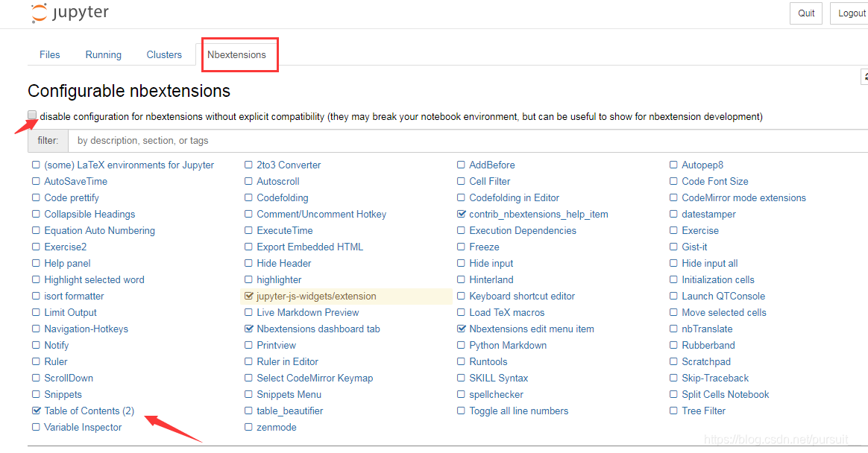
Task: Open the Python Markdown extension
Action: pos(508,345)
